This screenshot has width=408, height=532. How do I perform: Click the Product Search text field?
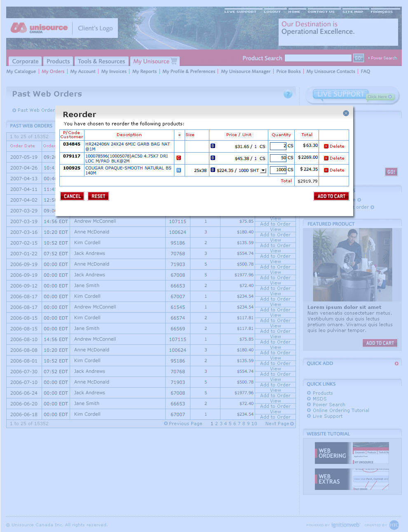click(x=318, y=58)
